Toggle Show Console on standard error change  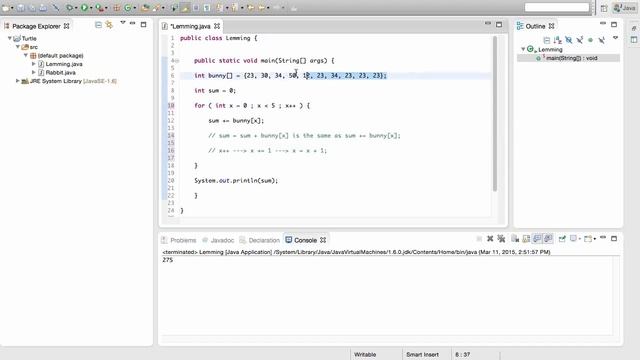548,239
